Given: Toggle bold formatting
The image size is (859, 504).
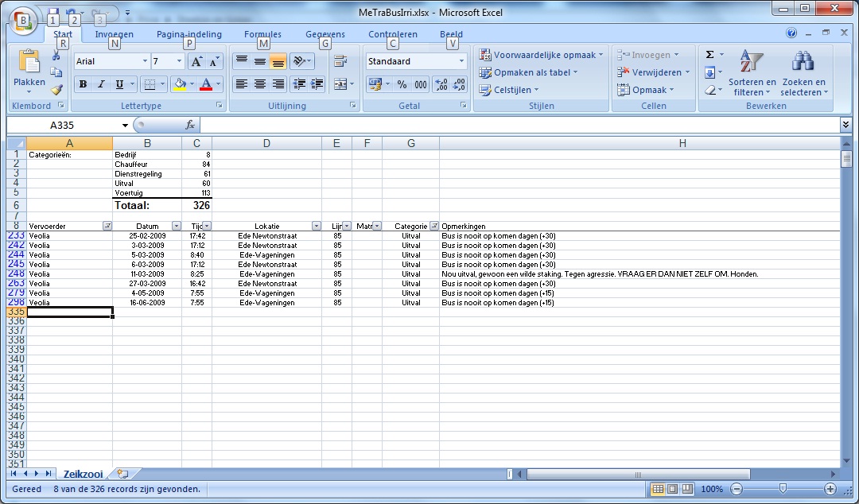Looking at the screenshot, I should (x=83, y=84).
